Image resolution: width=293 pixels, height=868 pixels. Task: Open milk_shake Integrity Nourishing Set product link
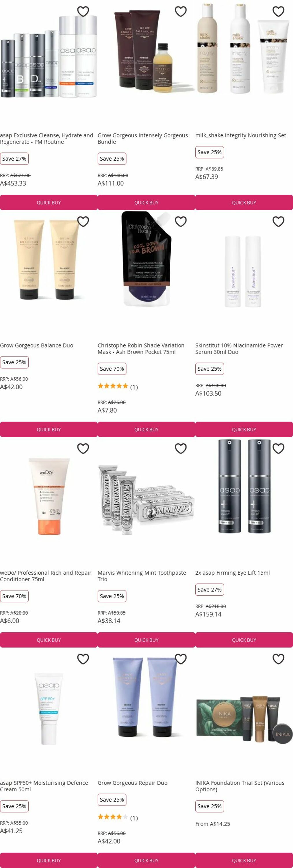pos(240,135)
